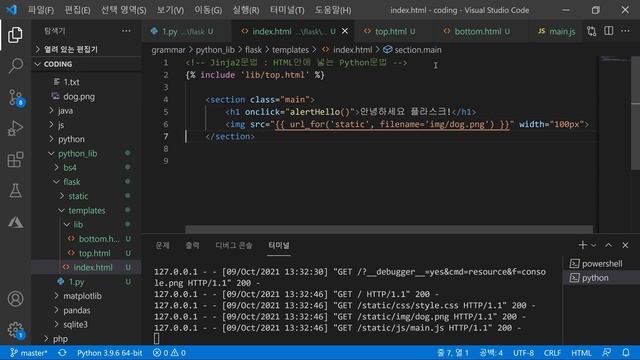Screen dimensions: 640x360
Task: Collapse the lib folder
Action: 78,225
